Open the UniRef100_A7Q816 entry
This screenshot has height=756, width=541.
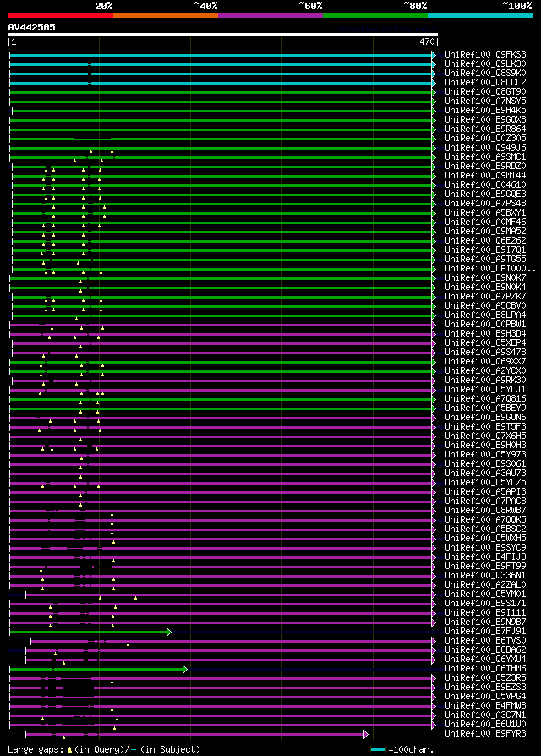point(485,399)
